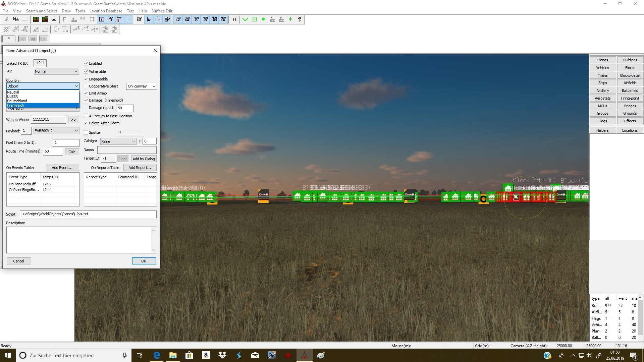Open the Surface Edit menu
644x362 pixels.
pos(162,11)
